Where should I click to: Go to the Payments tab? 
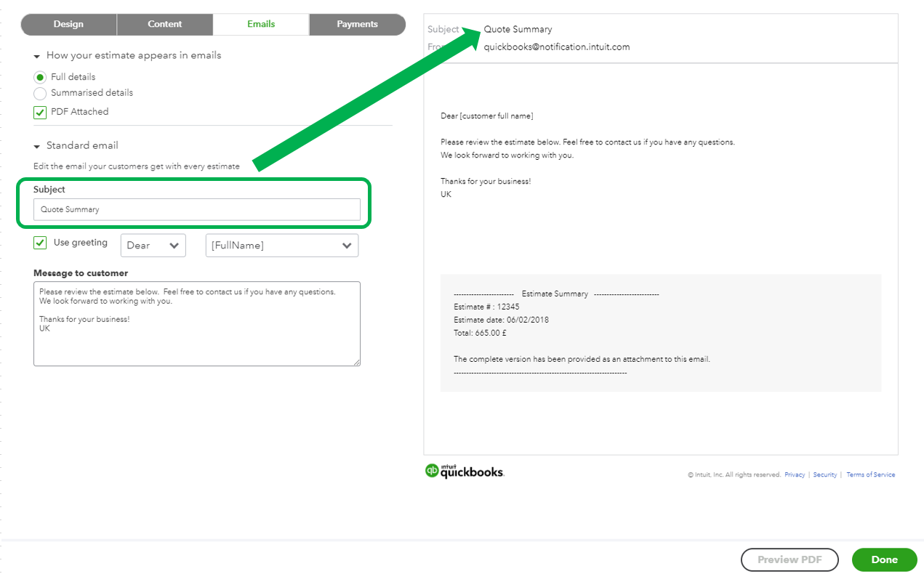(x=357, y=24)
